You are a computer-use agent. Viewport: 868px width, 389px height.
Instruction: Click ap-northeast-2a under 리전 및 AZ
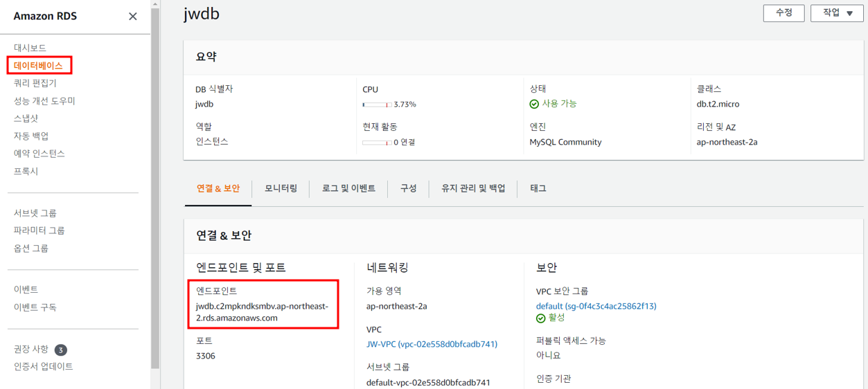[x=727, y=143]
